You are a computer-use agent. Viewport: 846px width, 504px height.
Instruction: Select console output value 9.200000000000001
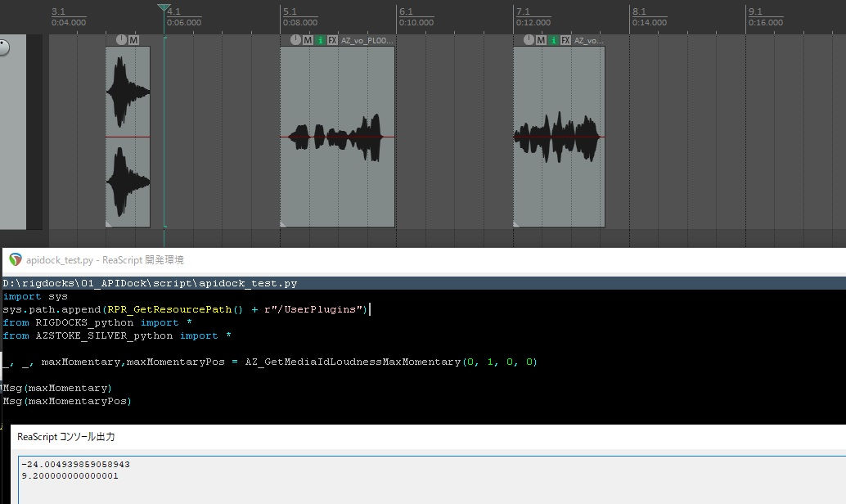(x=70, y=476)
